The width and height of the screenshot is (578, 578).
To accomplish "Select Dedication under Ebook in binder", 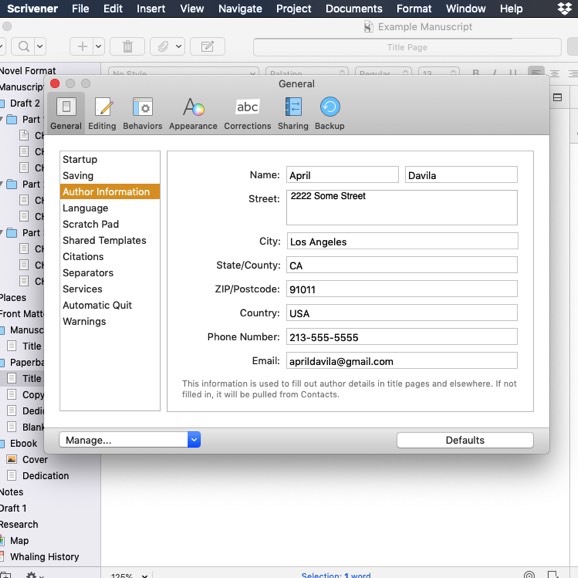I will click(x=45, y=476).
